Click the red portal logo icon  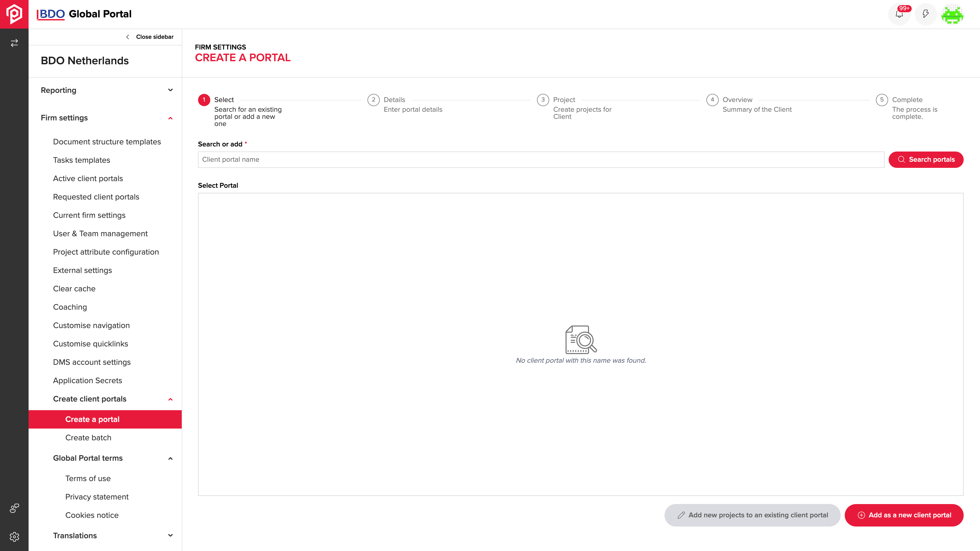tap(14, 14)
